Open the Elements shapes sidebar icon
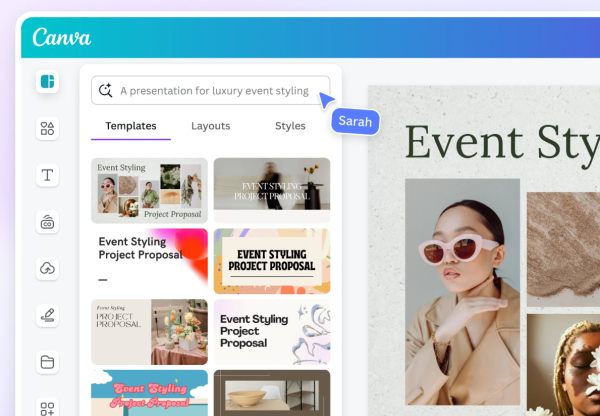Image resolution: width=600 pixels, height=416 pixels. click(x=47, y=128)
